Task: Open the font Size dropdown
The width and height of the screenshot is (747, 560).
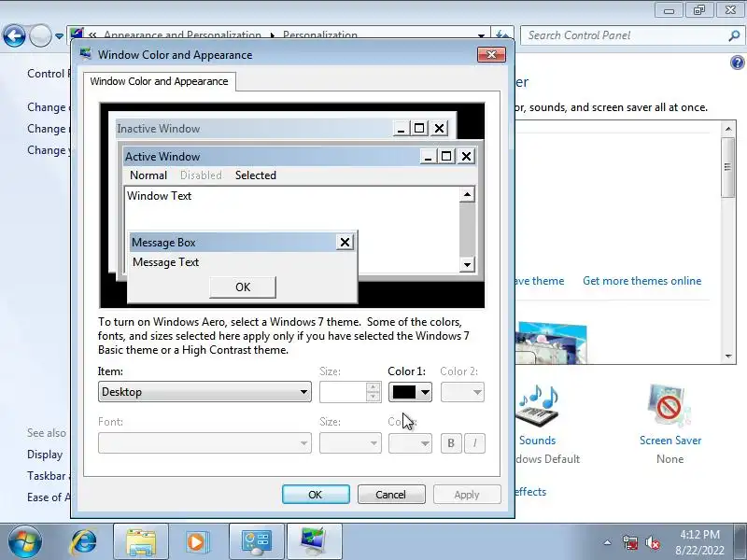Action: click(x=350, y=443)
